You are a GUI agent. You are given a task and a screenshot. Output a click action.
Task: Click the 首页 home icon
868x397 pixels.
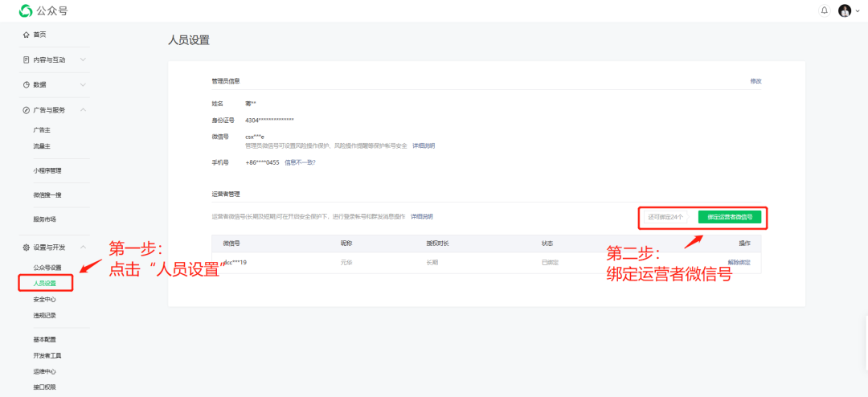tap(27, 35)
